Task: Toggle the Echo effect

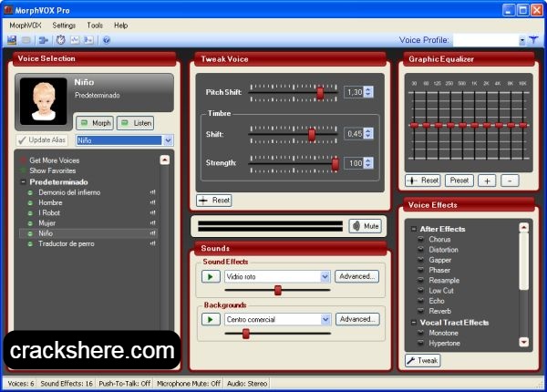Action: (437, 301)
